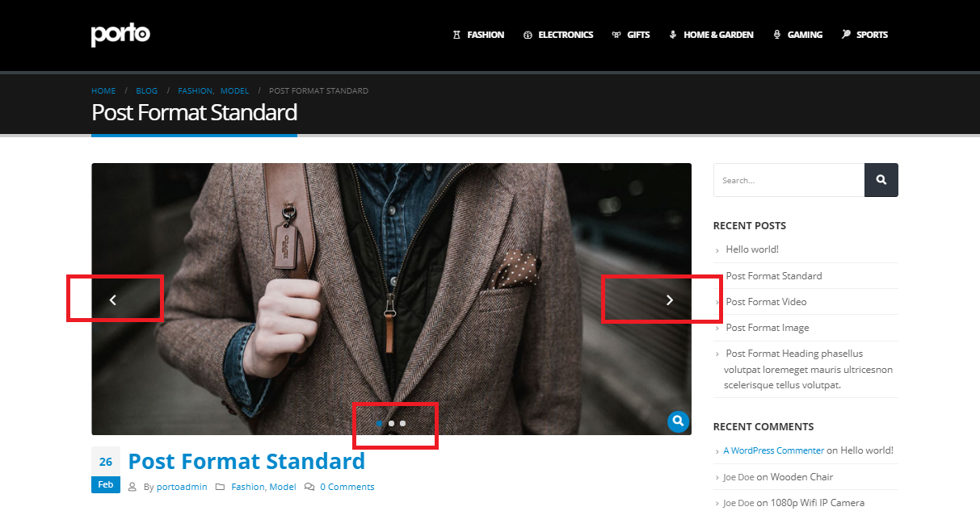Open the Gifts menu item
The image size is (980, 511).
tap(631, 35)
